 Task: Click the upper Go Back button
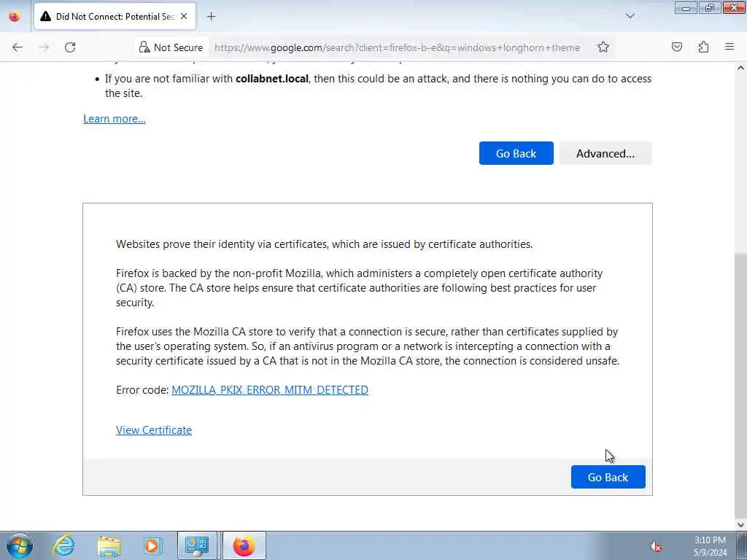pos(516,153)
